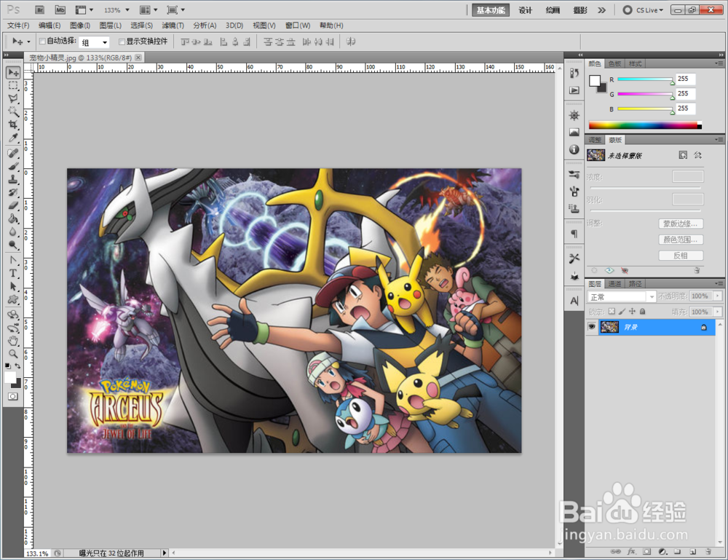Expand more workspaces chevron
Image resolution: width=728 pixels, height=560 pixels.
[x=602, y=9]
